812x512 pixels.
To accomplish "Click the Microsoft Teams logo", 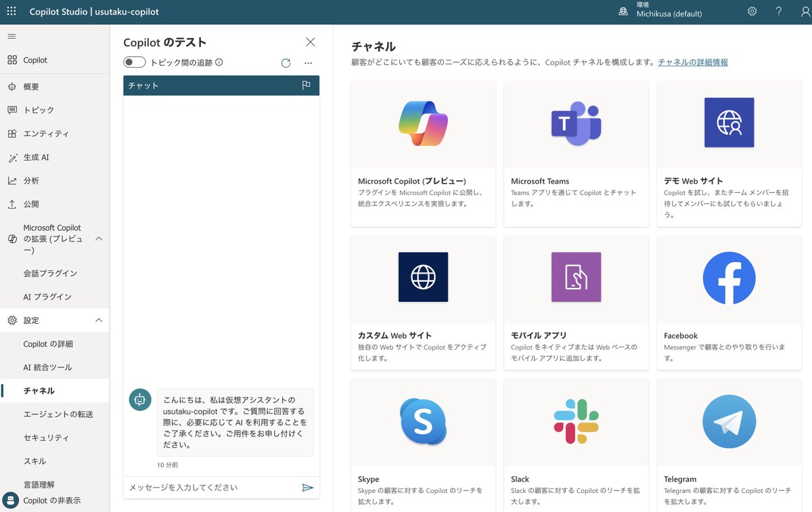I will click(x=576, y=123).
